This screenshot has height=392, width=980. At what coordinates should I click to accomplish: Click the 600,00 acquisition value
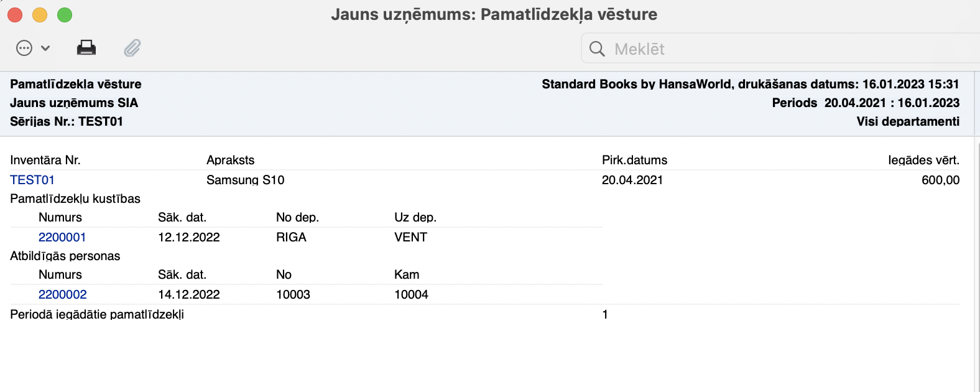[940, 180]
